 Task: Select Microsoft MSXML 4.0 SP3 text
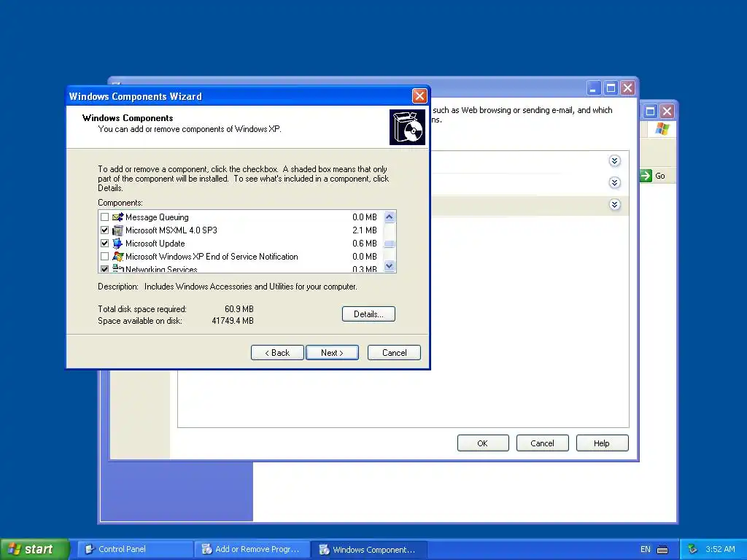tap(171, 230)
